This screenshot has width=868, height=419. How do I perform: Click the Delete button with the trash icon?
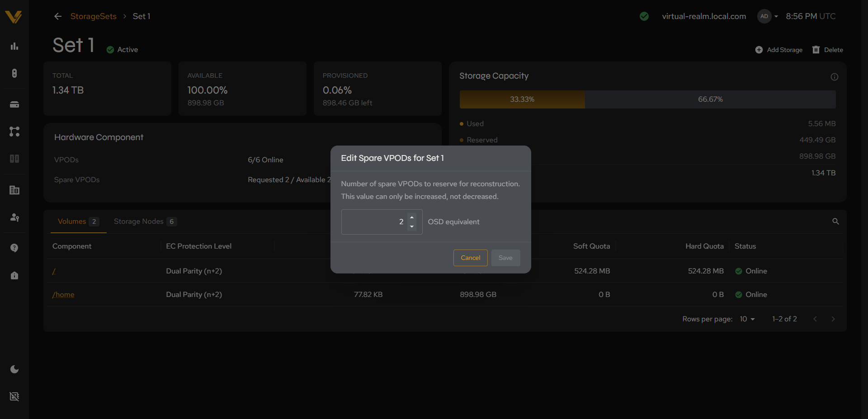pyautogui.click(x=828, y=50)
